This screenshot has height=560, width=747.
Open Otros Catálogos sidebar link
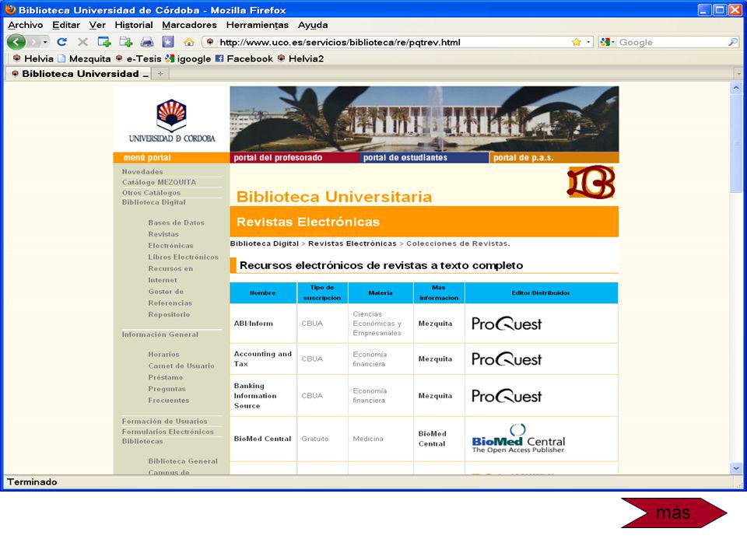[x=151, y=192]
